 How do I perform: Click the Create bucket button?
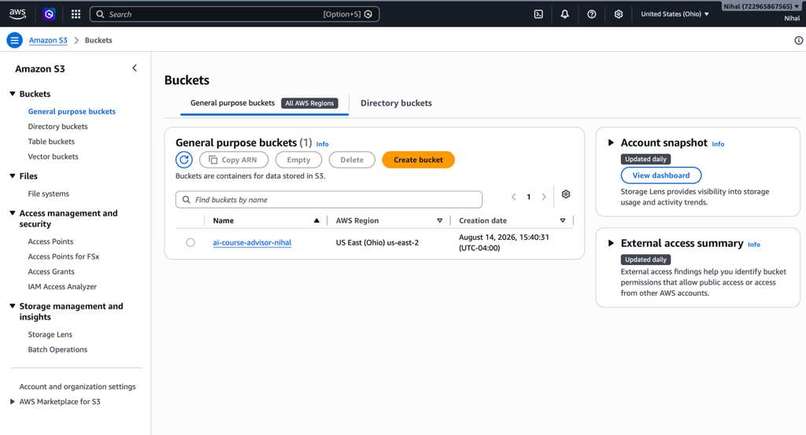click(418, 160)
